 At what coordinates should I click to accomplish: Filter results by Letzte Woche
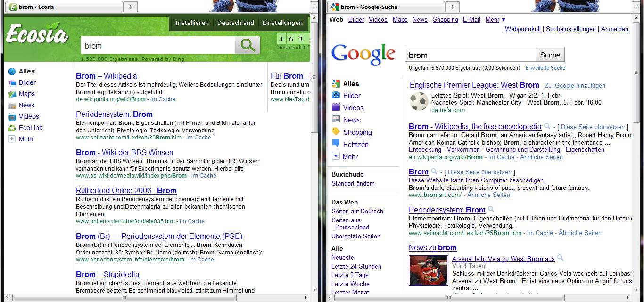(x=350, y=284)
